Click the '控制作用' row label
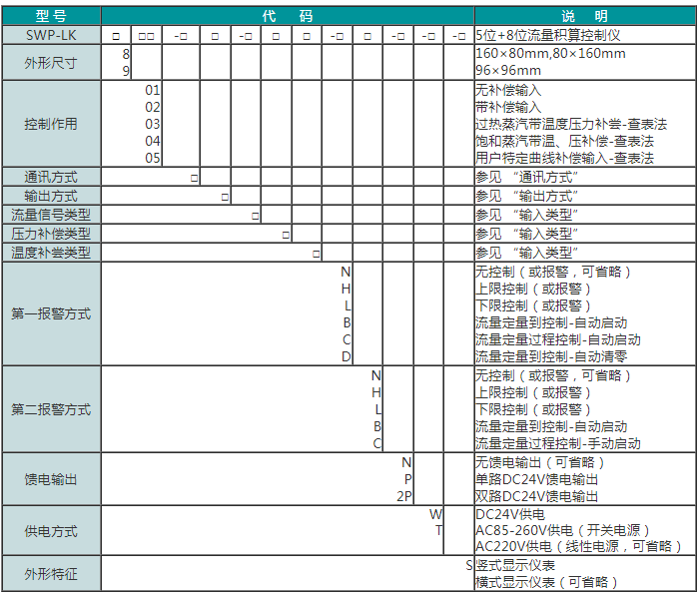This screenshot has width=700, height=594. [x=51, y=124]
